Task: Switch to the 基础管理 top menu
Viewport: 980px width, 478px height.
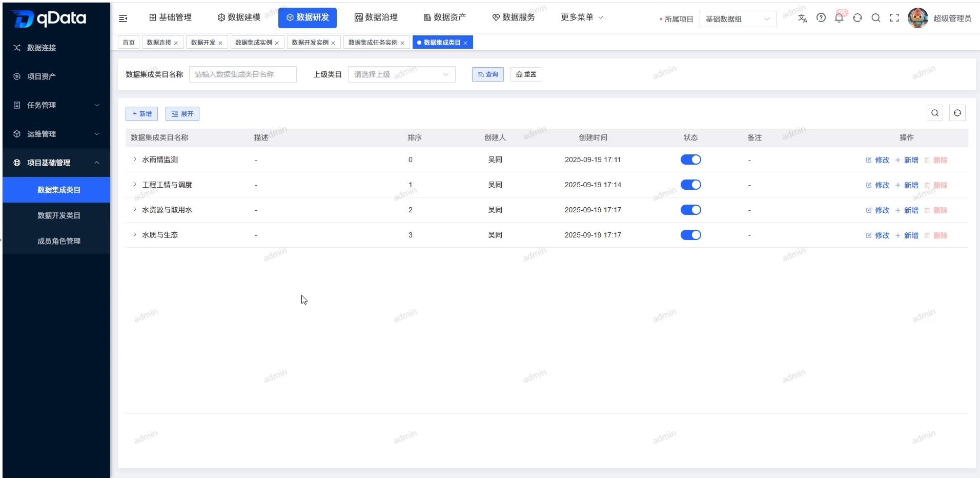Action: 170,17
